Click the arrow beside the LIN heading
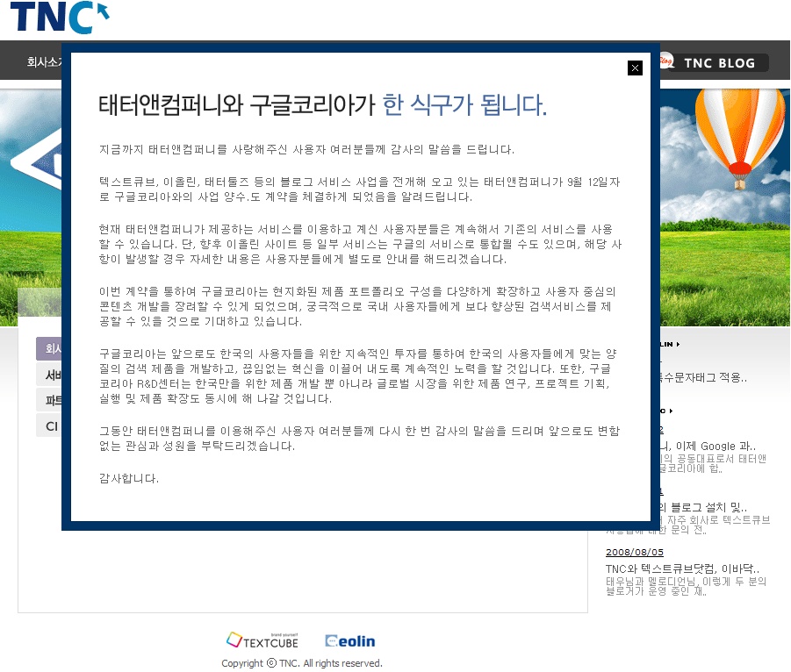This screenshot has width=791, height=672. tap(678, 344)
